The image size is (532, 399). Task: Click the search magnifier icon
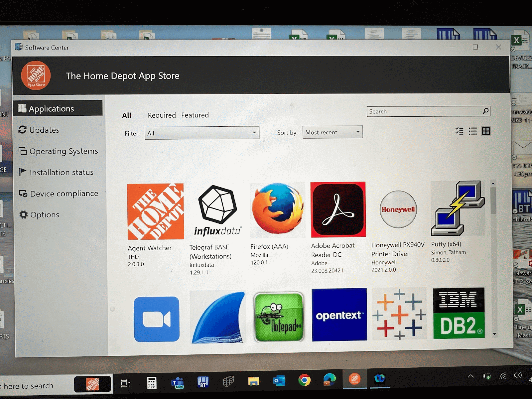pyautogui.click(x=485, y=111)
